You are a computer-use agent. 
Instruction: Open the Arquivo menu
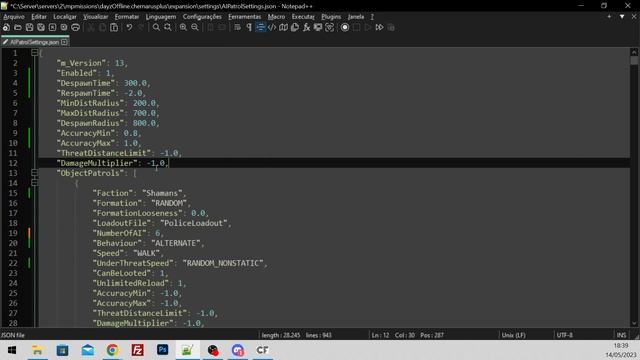coord(14,17)
